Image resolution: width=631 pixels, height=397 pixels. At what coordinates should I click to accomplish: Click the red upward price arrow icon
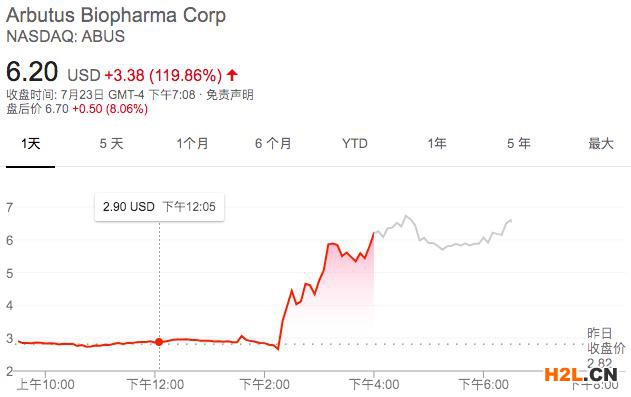232,75
